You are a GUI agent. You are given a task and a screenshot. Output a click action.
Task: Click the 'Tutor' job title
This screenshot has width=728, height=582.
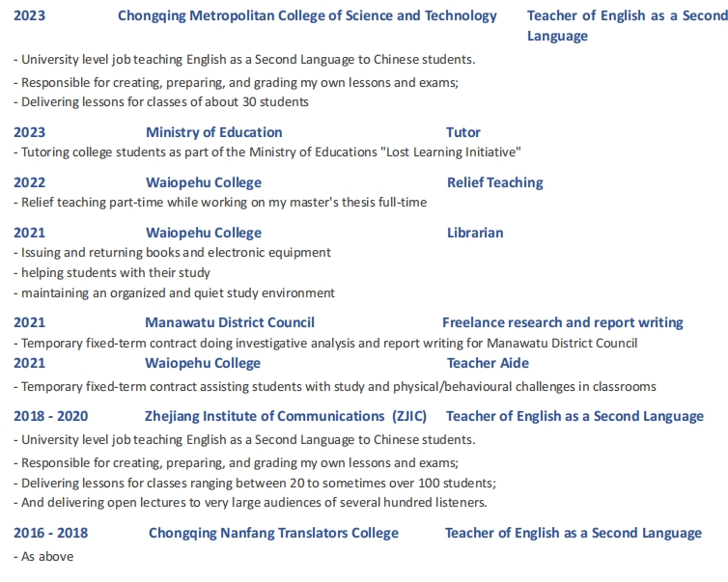click(463, 132)
